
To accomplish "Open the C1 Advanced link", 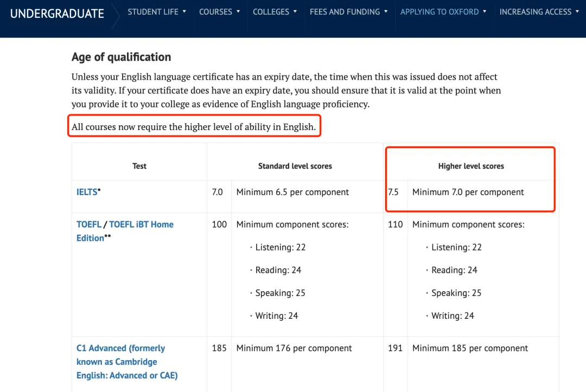I will pos(127,362).
